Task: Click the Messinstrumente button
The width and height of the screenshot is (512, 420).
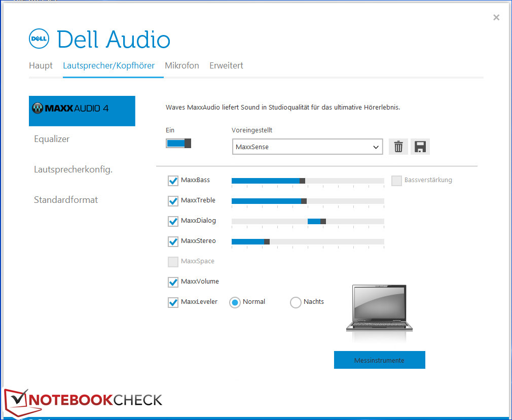Action: (x=379, y=360)
